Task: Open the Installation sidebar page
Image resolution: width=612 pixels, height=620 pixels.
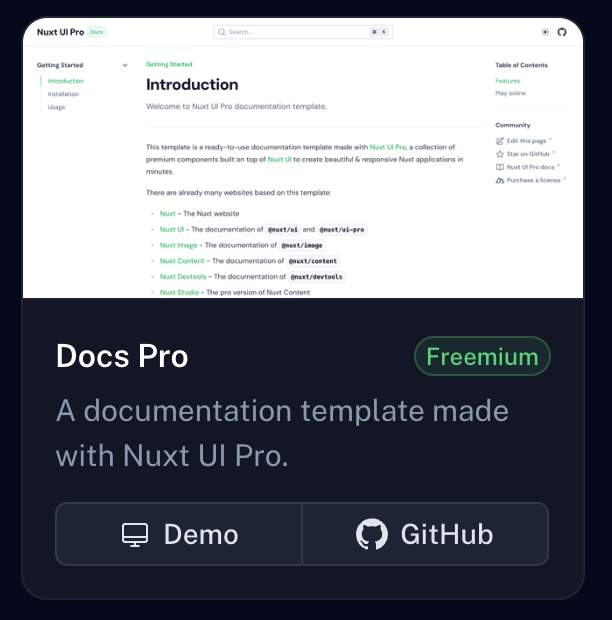Action: pyautogui.click(x=63, y=94)
